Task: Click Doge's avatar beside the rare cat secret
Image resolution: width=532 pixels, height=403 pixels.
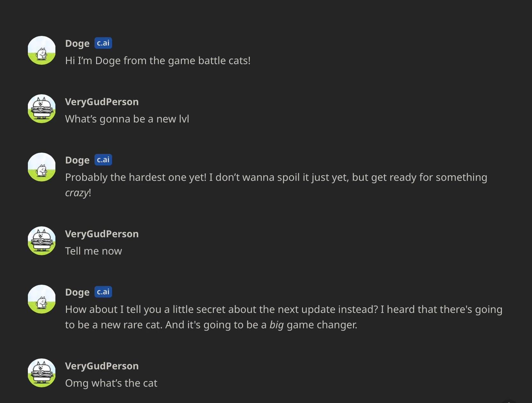Action: 41,299
